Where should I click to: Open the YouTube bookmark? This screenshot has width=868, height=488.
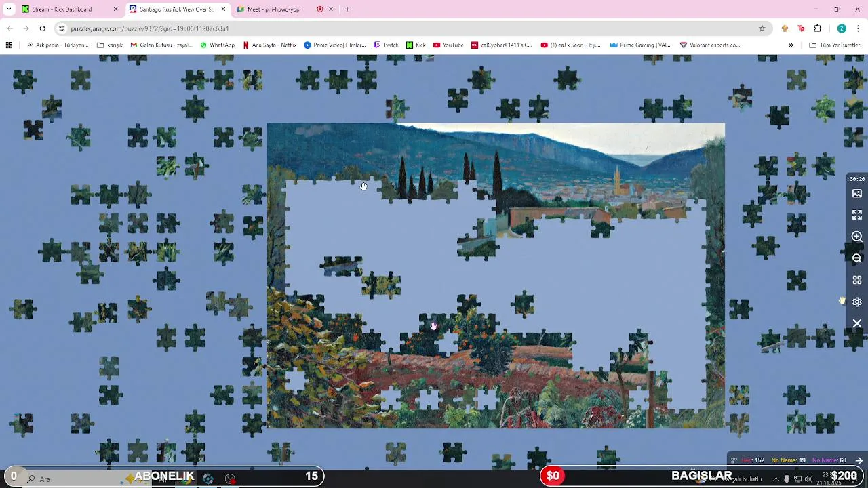[448, 45]
